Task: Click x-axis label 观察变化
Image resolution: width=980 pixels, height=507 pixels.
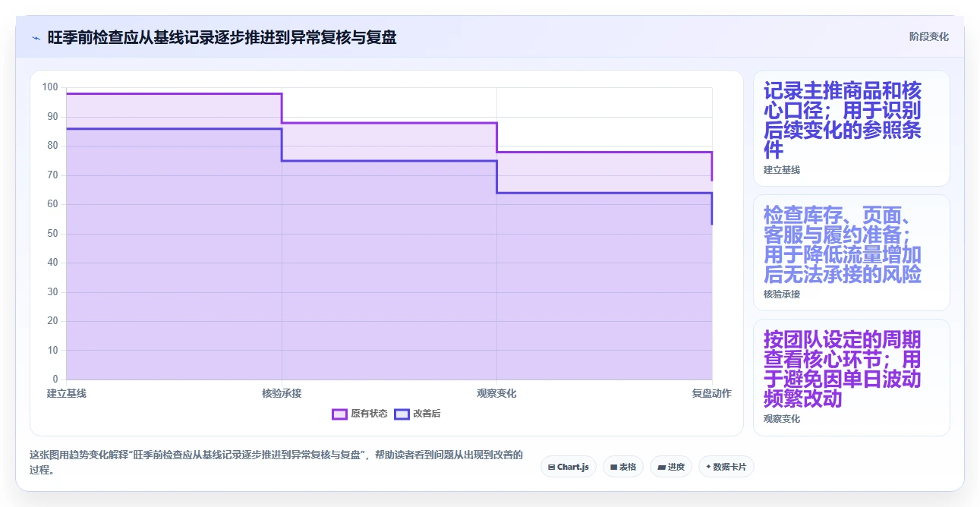Action: click(x=496, y=393)
